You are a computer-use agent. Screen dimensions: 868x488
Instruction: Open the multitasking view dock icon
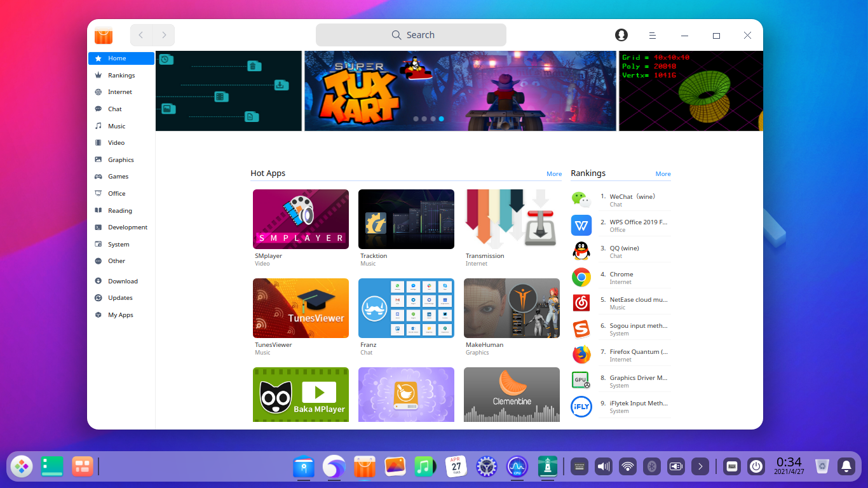pyautogui.click(x=83, y=467)
